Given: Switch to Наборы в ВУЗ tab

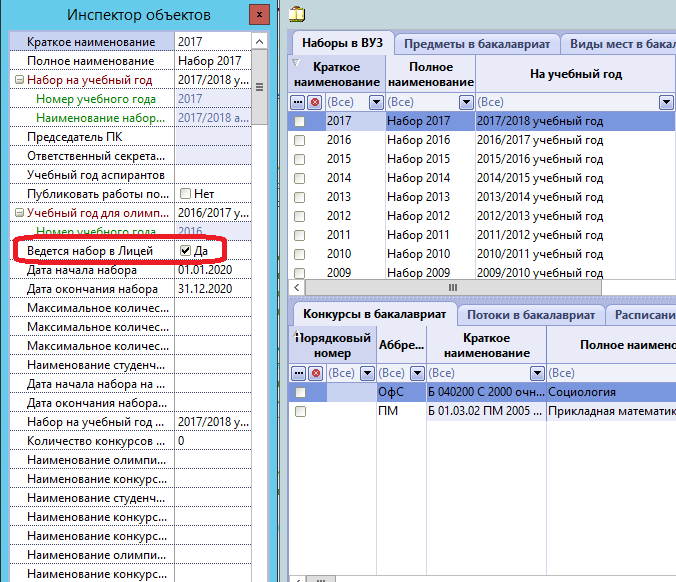Looking at the screenshot, I should click(x=342, y=43).
